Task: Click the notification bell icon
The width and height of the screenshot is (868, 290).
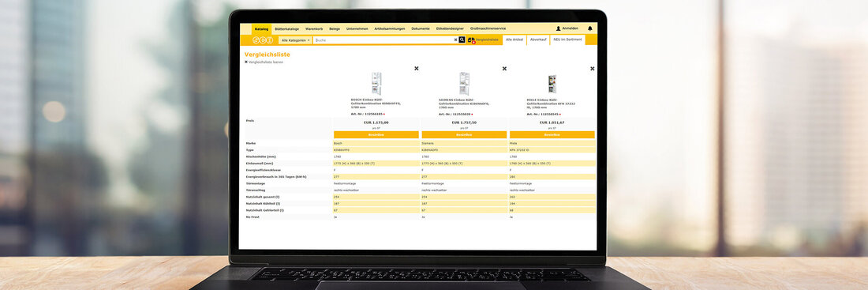Action: tap(589, 28)
